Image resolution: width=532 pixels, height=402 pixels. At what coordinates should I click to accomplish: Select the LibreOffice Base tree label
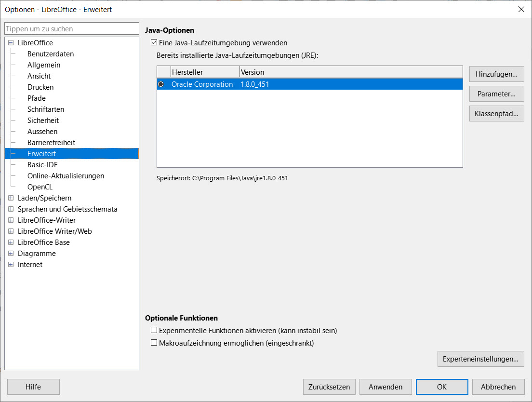click(44, 242)
